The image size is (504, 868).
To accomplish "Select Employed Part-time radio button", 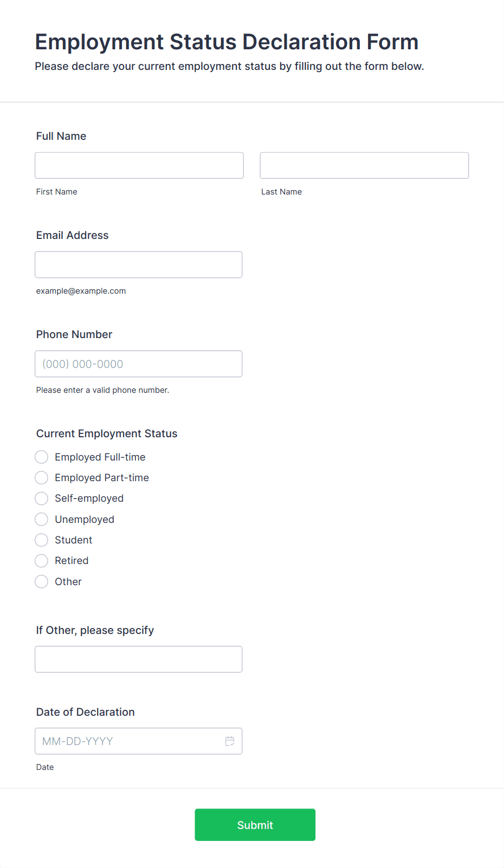I will 41,477.
